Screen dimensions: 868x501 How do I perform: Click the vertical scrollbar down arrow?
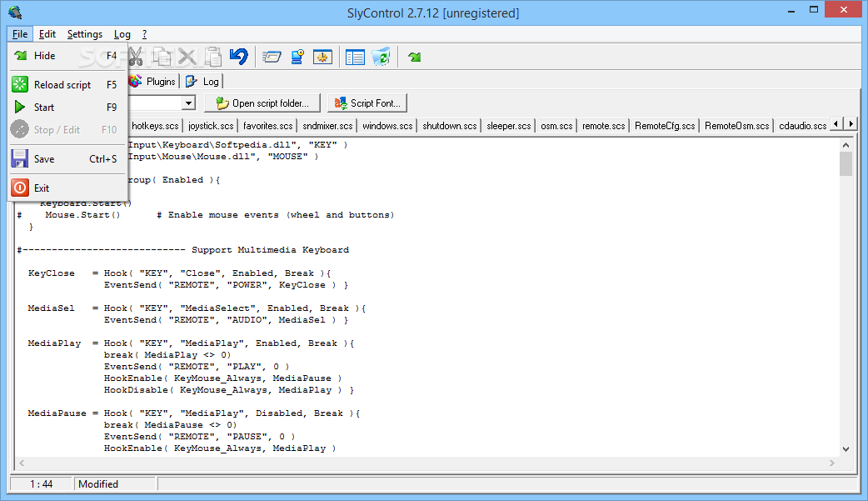tap(846, 449)
